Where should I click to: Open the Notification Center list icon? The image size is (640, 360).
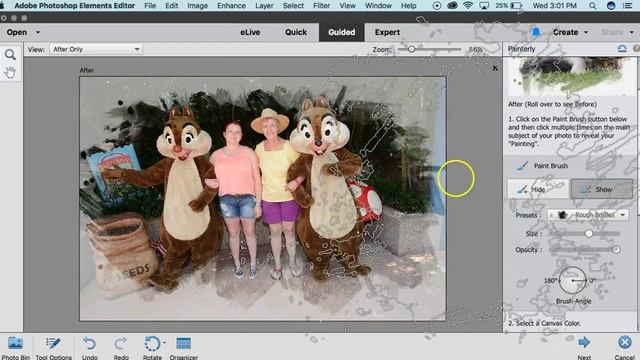coord(628,6)
